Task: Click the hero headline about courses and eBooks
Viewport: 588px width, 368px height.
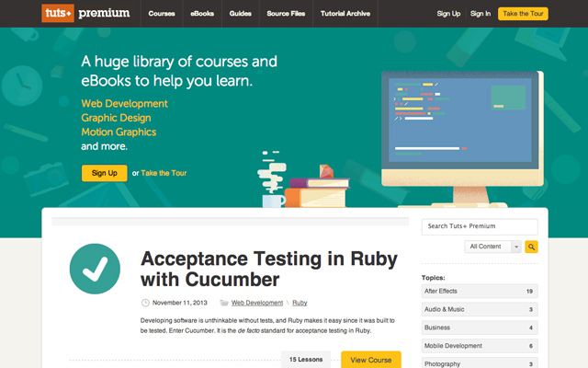Action: 179,71
